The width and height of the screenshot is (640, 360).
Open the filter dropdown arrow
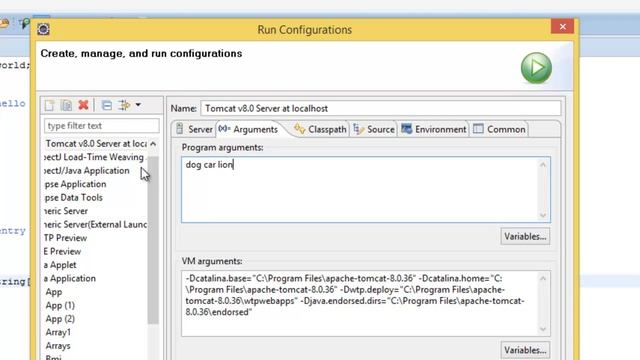[138, 105]
